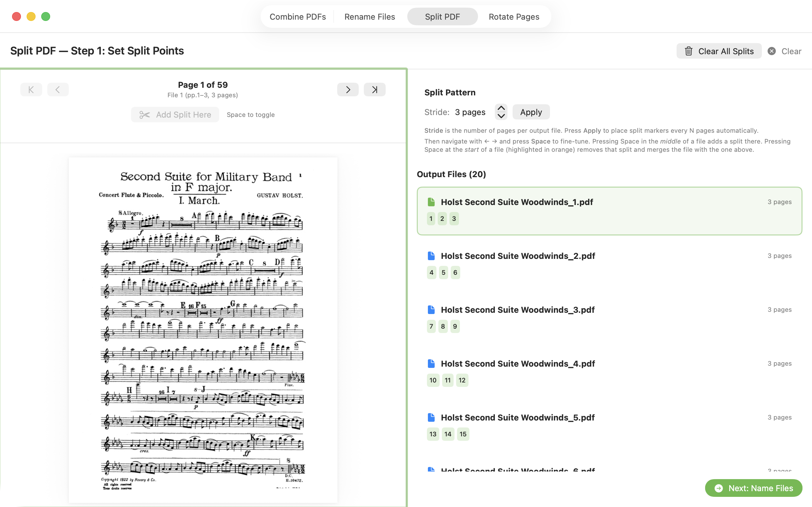This screenshot has width=812, height=507.
Task: Click the Next: Name Files button
Action: (753, 488)
